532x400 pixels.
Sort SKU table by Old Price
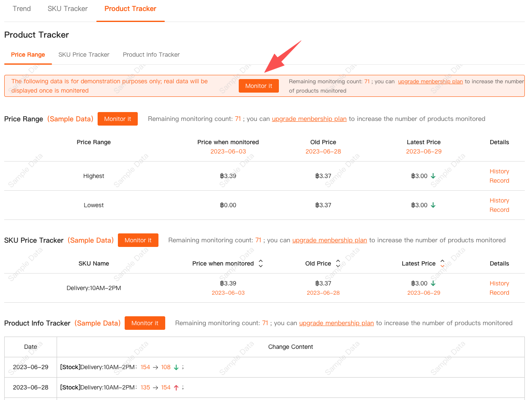[x=338, y=263]
